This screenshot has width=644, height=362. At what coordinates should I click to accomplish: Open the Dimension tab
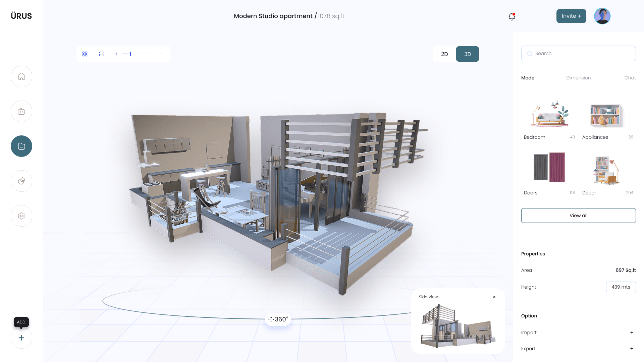point(578,78)
